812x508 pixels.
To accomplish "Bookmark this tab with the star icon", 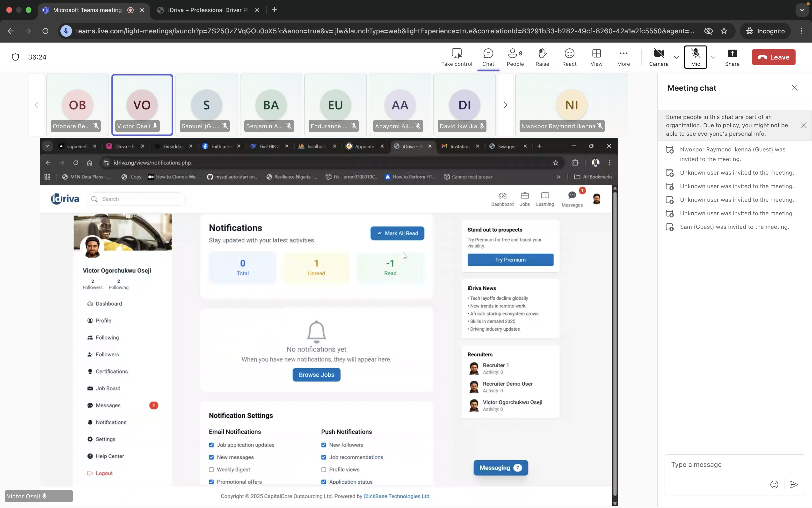I will point(724,31).
